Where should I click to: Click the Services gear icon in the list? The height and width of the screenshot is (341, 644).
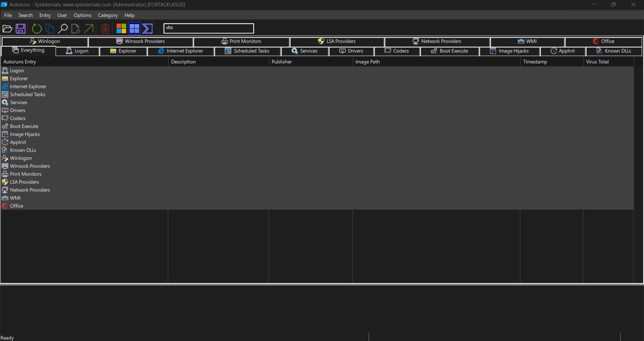coord(5,102)
